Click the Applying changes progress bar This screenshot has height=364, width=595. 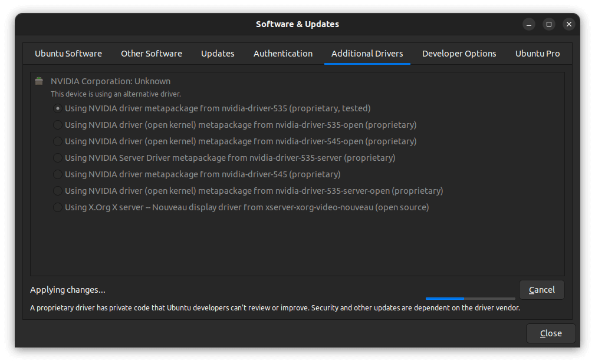tap(470, 299)
